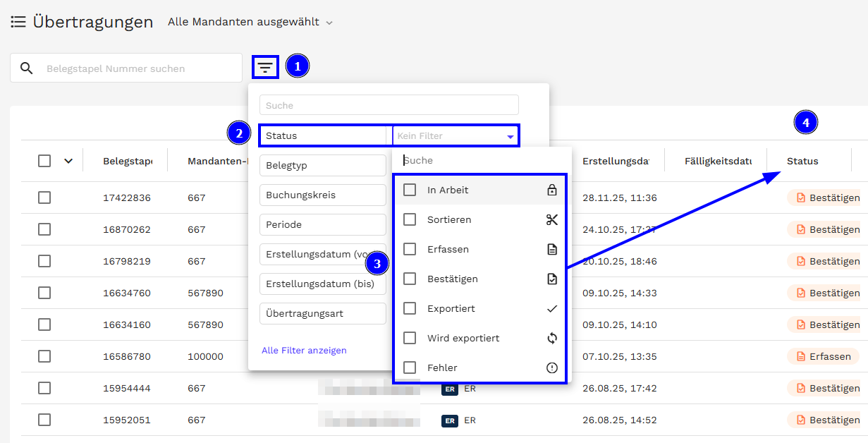868x443 pixels.
Task: Open the Alle Mandanten ausgewählt dropdown
Action: pos(250,22)
